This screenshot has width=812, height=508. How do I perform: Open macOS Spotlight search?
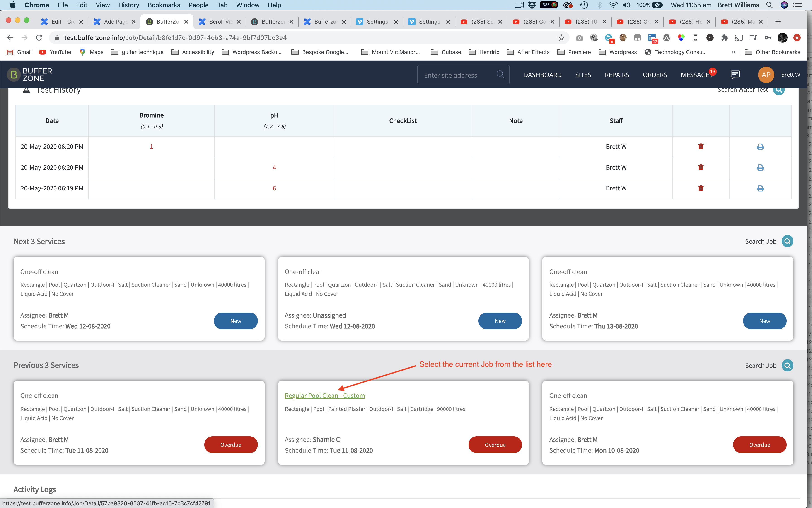769,5
